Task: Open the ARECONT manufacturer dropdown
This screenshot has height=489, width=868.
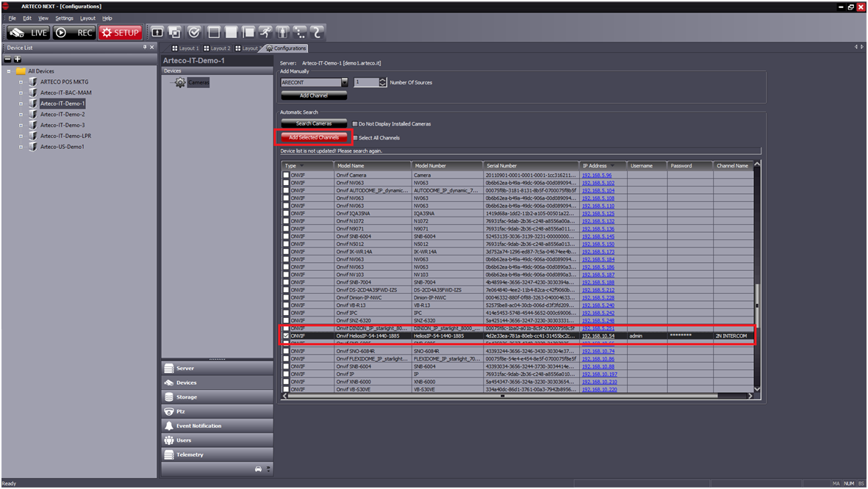Action: click(x=344, y=83)
